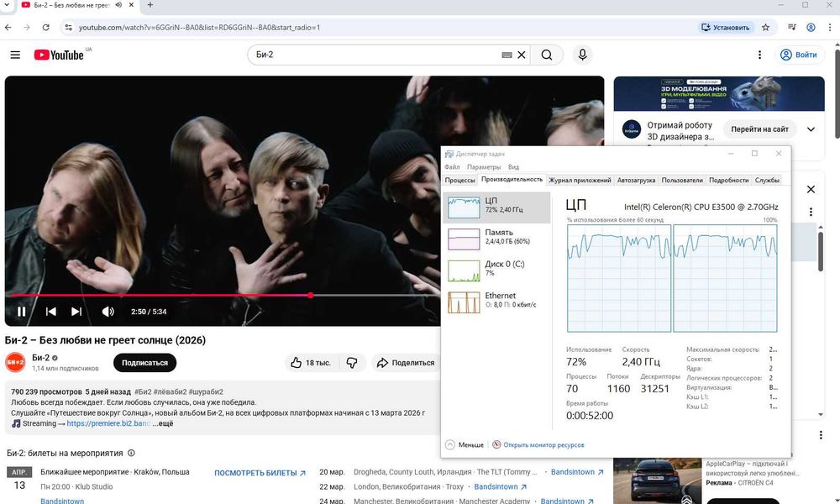Open the Би-2 channel avatar
The image size is (840, 504).
pyautogui.click(x=15, y=362)
